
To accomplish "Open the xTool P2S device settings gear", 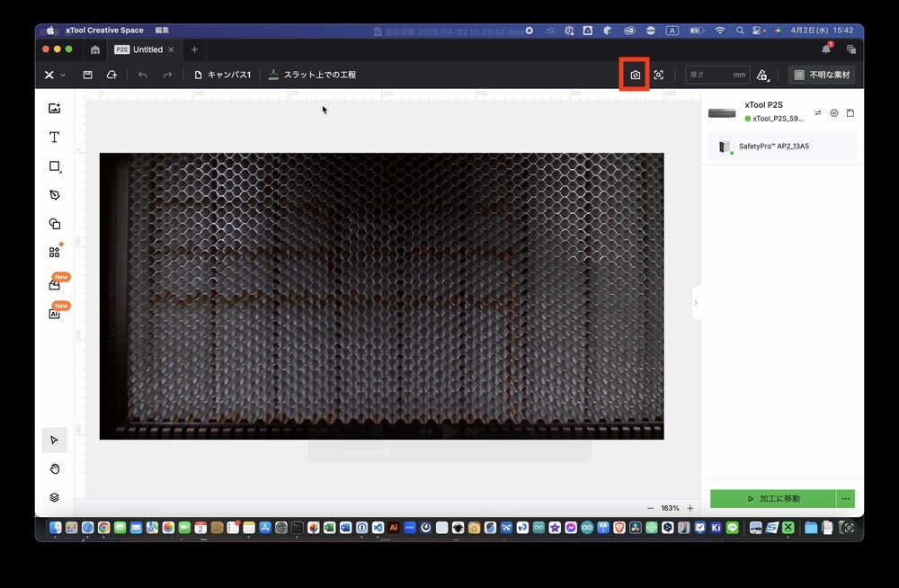I will click(x=834, y=113).
